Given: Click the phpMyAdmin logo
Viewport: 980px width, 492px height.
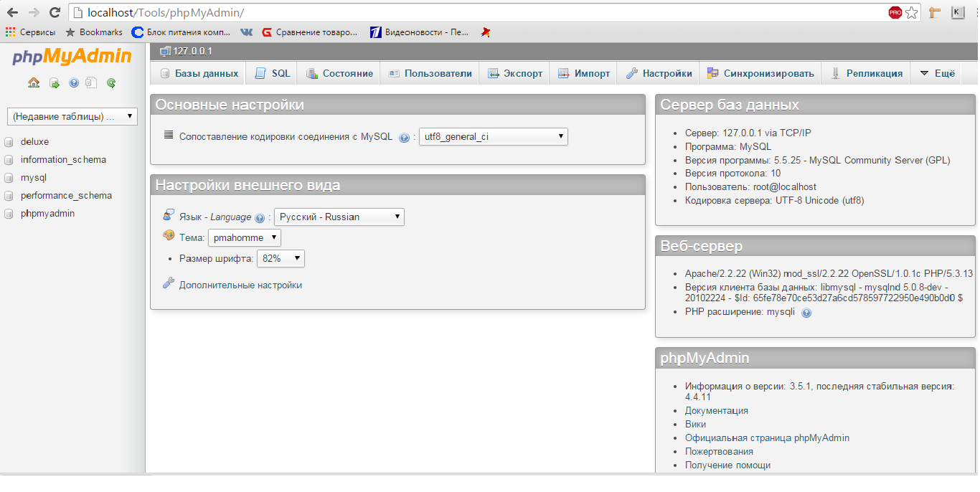Looking at the screenshot, I should click(72, 57).
